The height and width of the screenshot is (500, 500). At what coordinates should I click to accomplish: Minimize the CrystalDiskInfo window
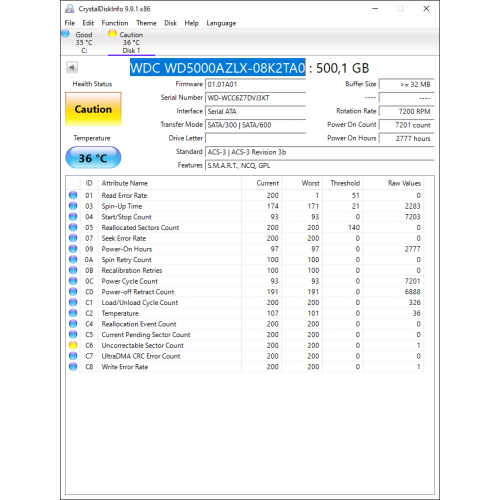click(x=375, y=9)
